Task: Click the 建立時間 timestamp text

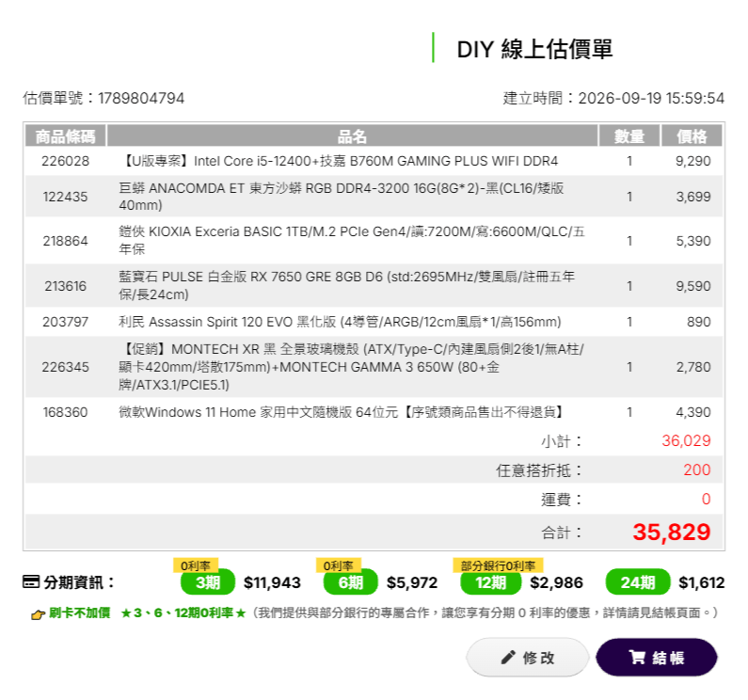Action: [613, 98]
